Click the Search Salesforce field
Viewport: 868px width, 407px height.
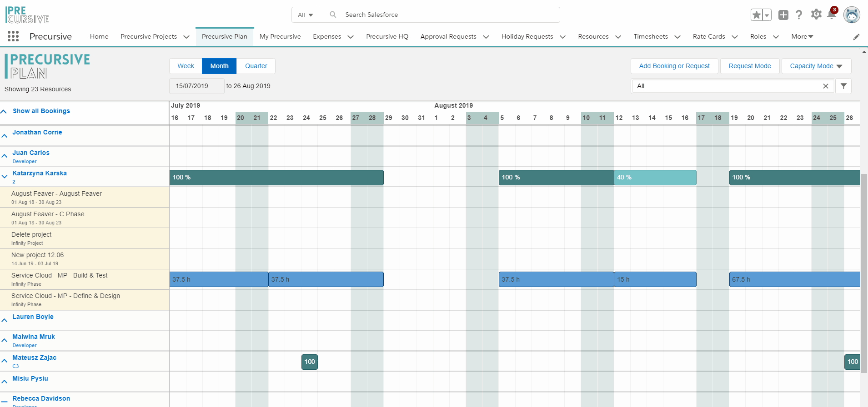pyautogui.click(x=440, y=15)
